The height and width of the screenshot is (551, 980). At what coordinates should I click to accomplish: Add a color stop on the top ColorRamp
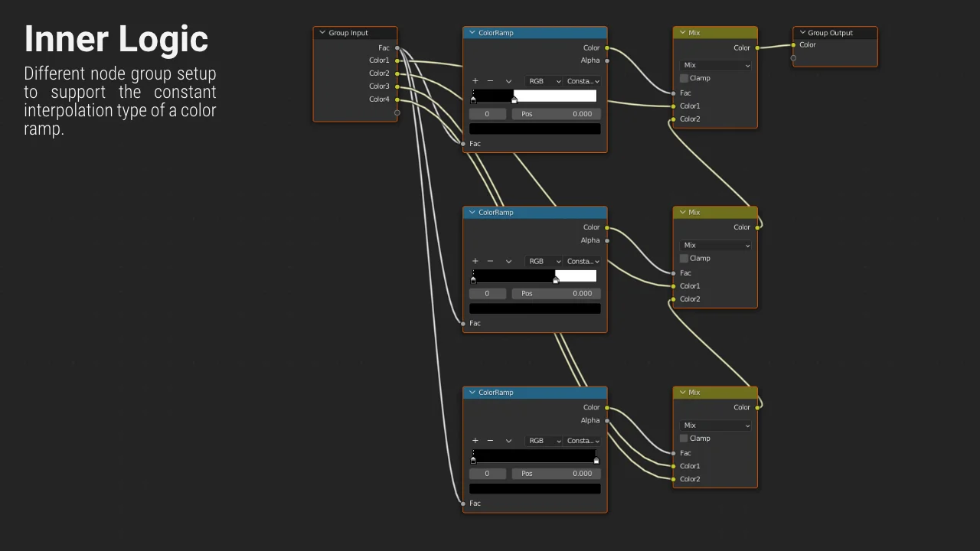coord(475,80)
